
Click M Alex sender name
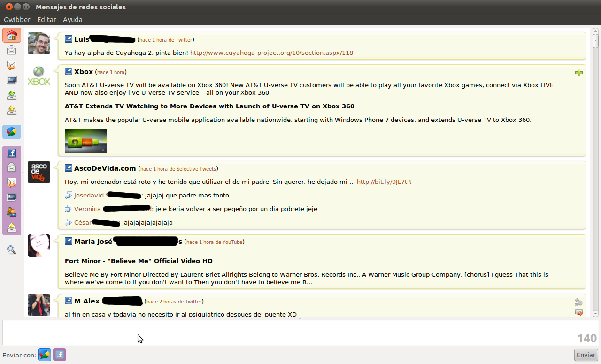click(108, 301)
